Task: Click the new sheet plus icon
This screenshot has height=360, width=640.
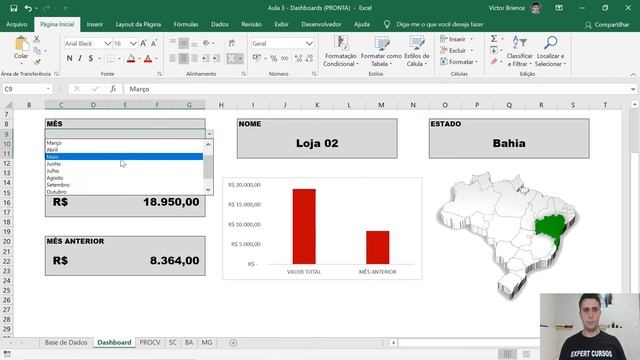Action: (233, 343)
